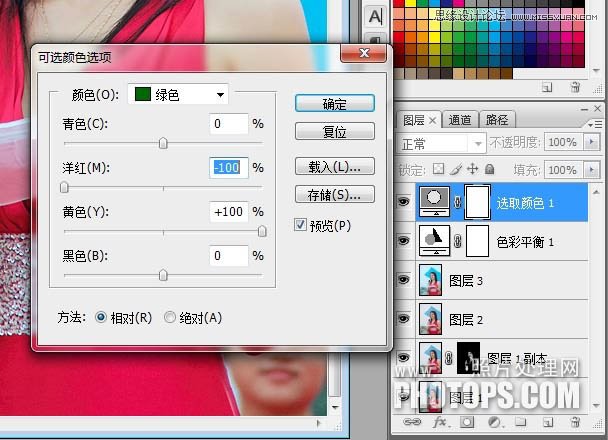Click the canvas vertical scroll down arrow
Screen dimensions: 608x440
tap(335, 407)
